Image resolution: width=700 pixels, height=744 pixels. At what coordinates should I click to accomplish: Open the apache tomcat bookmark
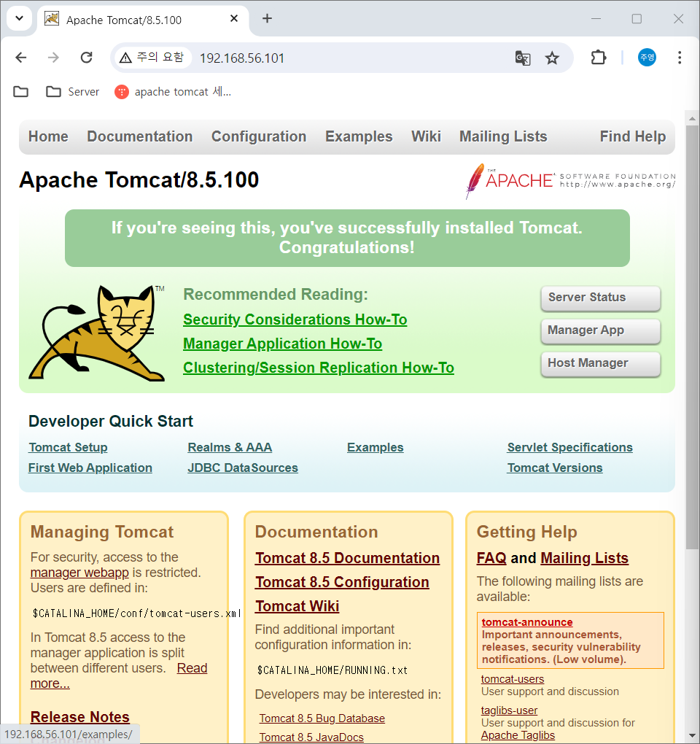[173, 92]
